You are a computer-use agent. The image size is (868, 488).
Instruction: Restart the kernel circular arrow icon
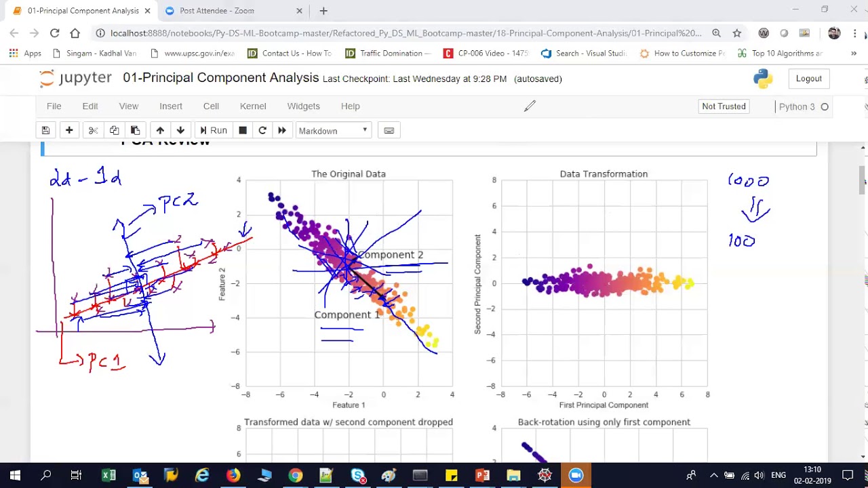(262, 130)
